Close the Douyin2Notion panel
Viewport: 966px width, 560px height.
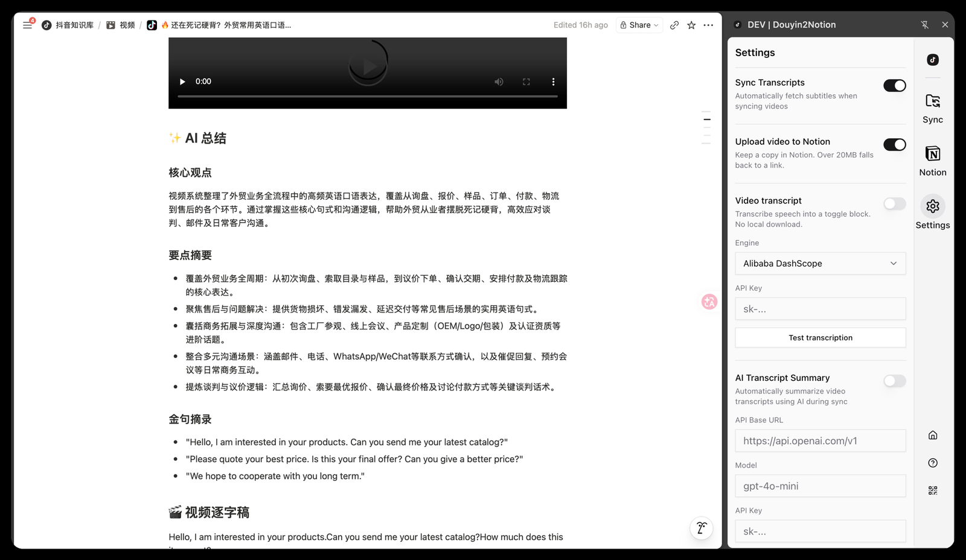click(945, 25)
